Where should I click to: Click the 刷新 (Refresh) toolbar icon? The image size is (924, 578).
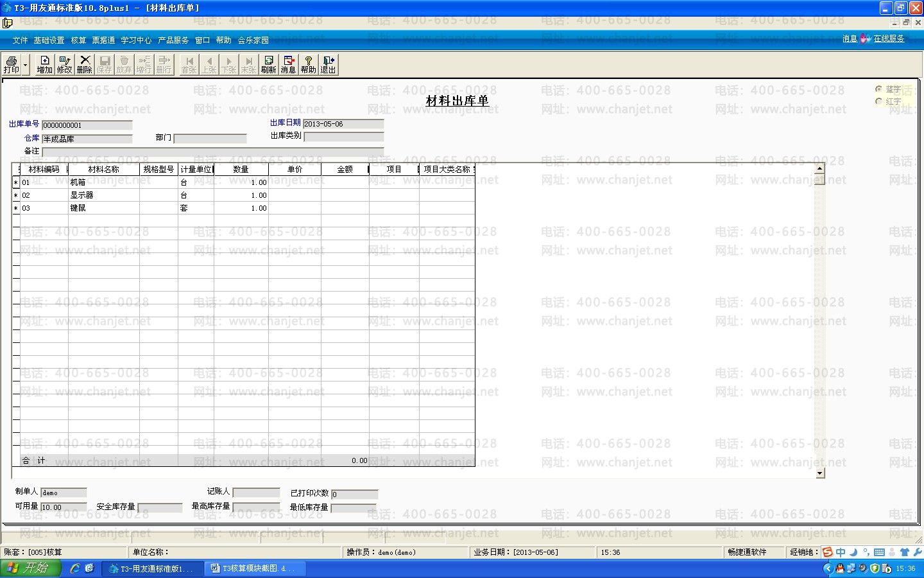[268, 65]
